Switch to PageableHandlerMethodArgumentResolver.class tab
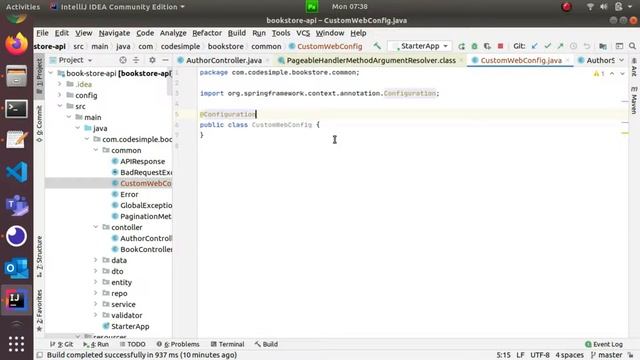This screenshot has height=360, width=640. pyautogui.click(x=371, y=60)
